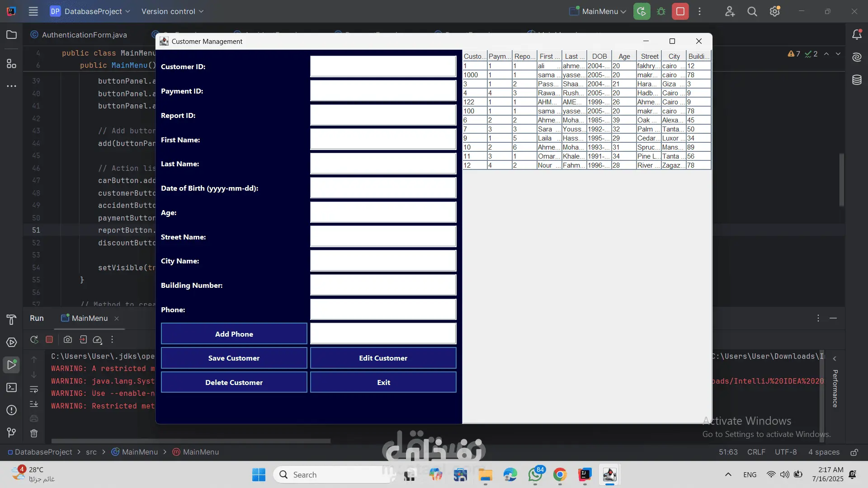Open the Search Everywhere magnifier icon
The image size is (868, 488).
pos(752,11)
